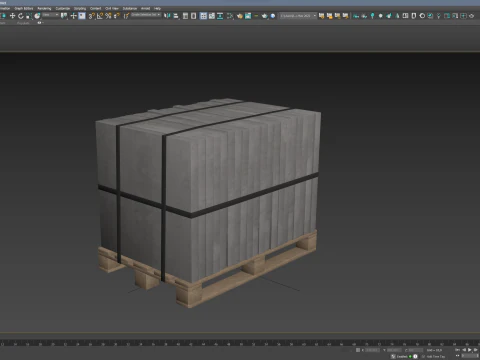Click the current frame number field
The height and width of the screenshot is (360, 480).
click(x=470, y=356)
